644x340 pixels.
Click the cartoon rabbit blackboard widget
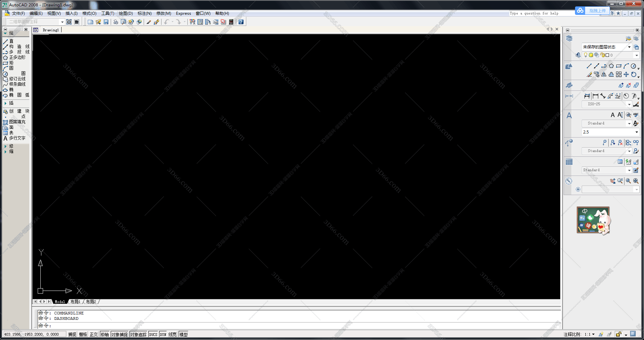point(594,221)
